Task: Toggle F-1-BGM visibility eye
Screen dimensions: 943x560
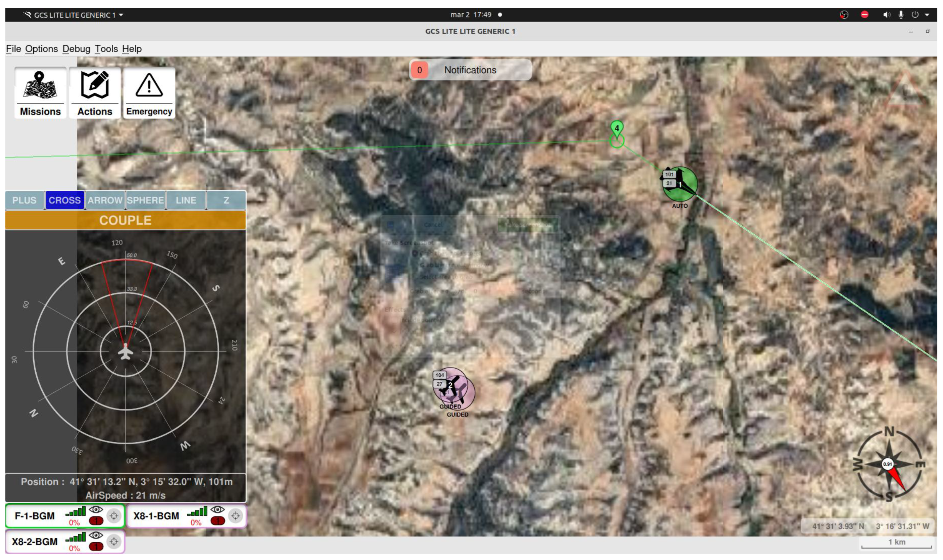Action: click(96, 509)
